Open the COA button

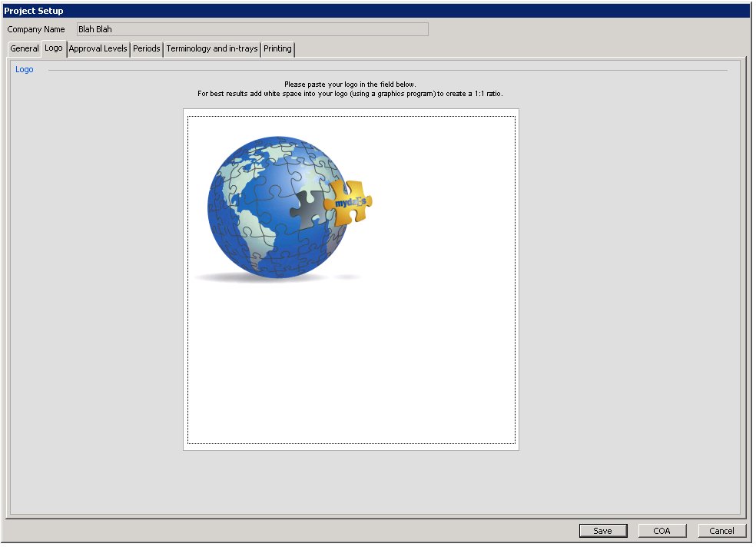(x=662, y=531)
